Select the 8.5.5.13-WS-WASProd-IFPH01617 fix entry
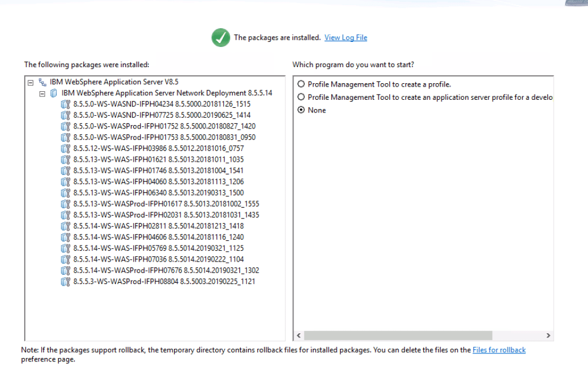588x366 pixels. coord(166,204)
